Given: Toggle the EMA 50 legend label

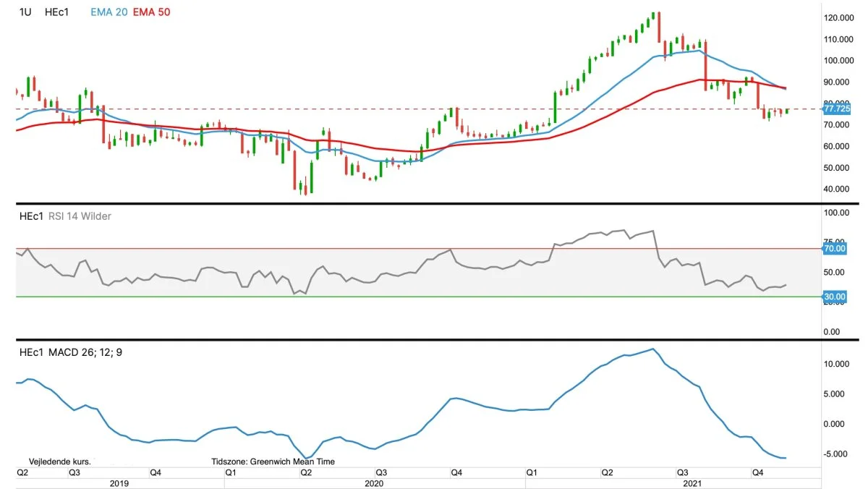Looking at the screenshot, I should point(151,12).
